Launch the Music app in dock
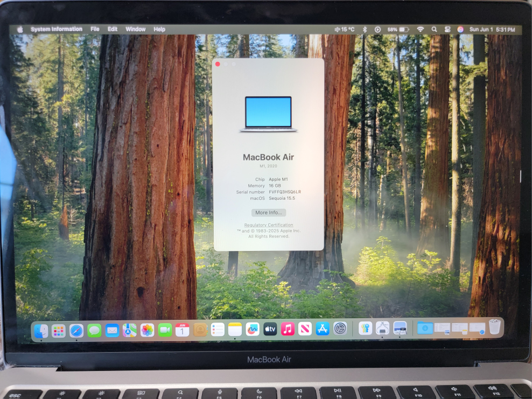 [x=288, y=329]
